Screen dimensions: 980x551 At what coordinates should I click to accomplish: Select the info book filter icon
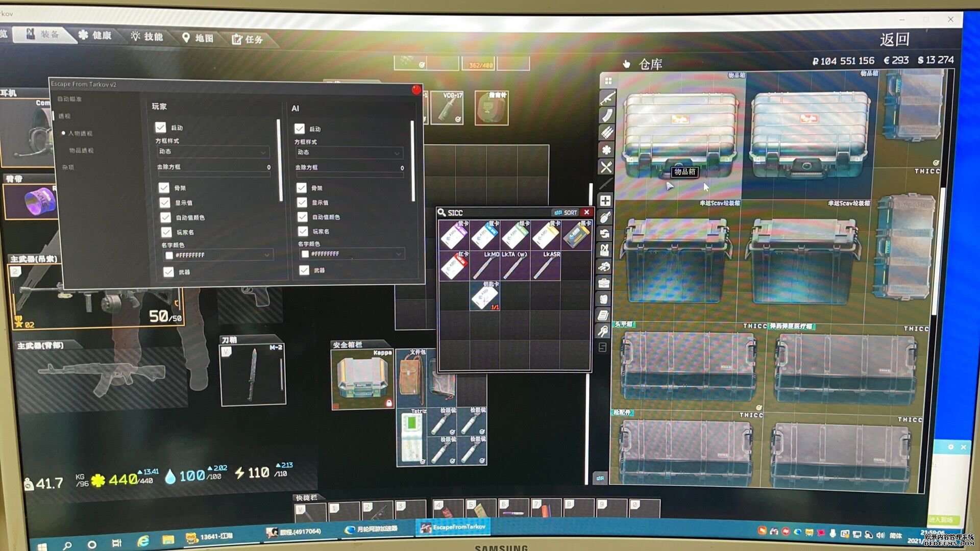(604, 315)
